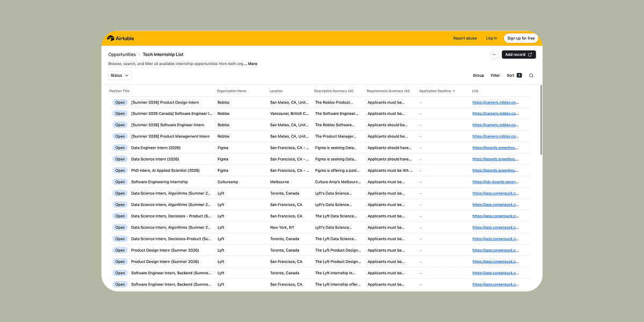Expand description with More link
This screenshot has width=644, height=322.
coord(252,64)
